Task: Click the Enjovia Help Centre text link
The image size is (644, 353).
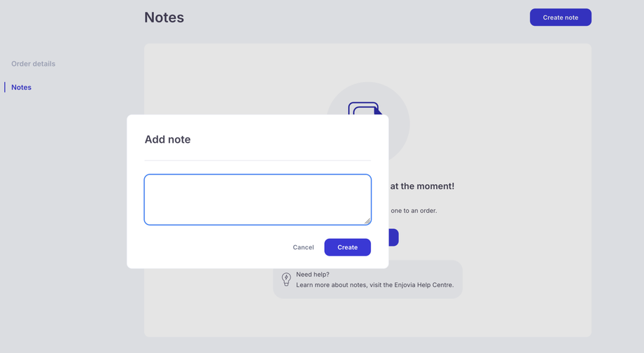Action: [x=423, y=285]
